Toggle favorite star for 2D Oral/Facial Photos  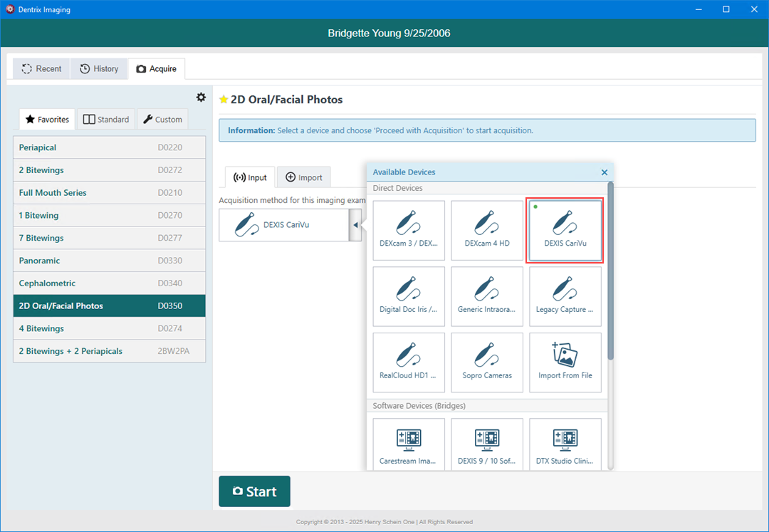(x=224, y=100)
